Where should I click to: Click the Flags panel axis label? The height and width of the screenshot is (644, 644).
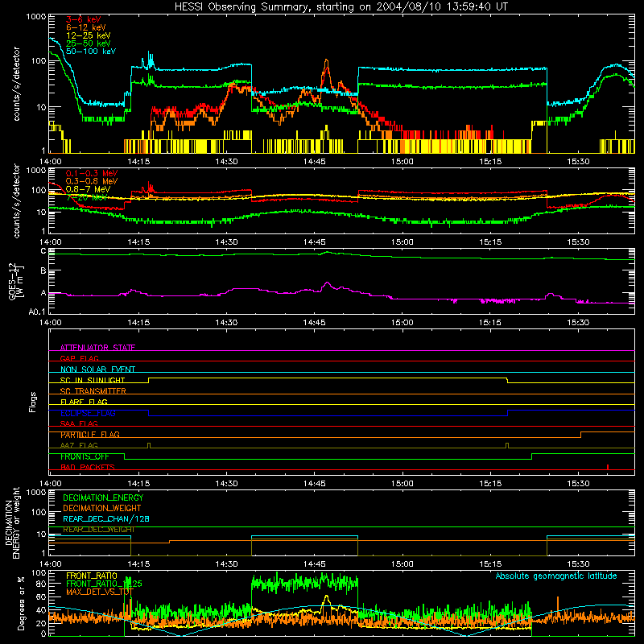pos(33,402)
